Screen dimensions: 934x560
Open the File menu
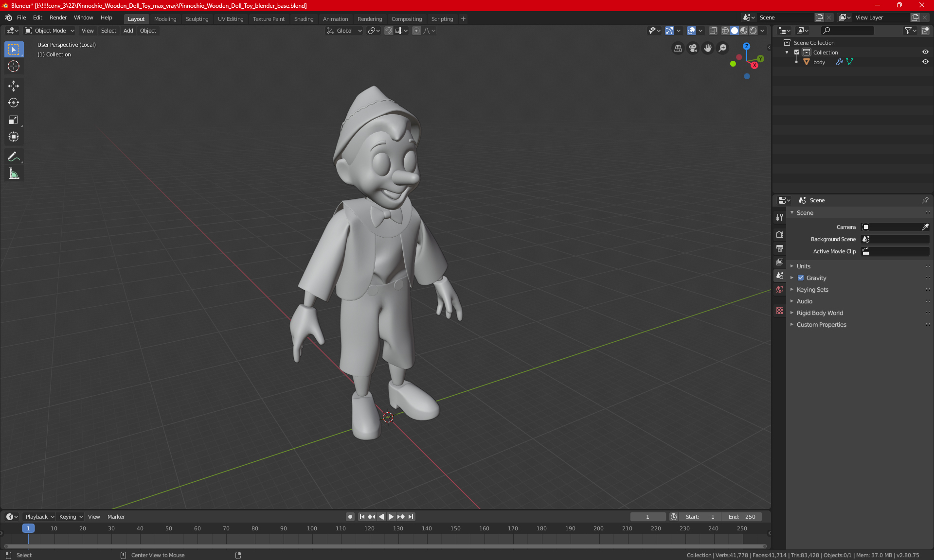[x=21, y=17]
